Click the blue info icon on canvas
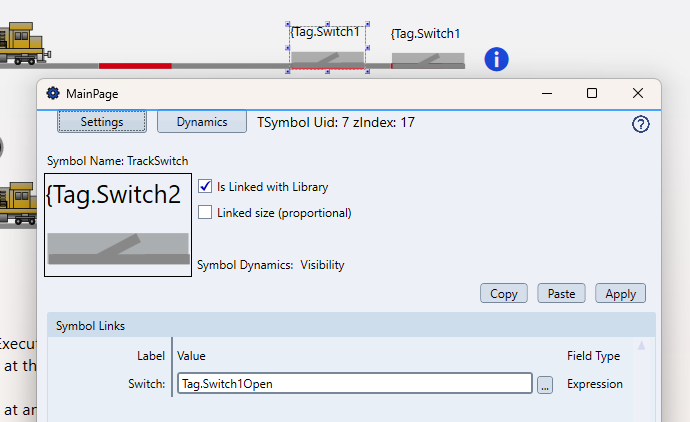The width and height of the screenshot is (690, 422). (497, 59)
